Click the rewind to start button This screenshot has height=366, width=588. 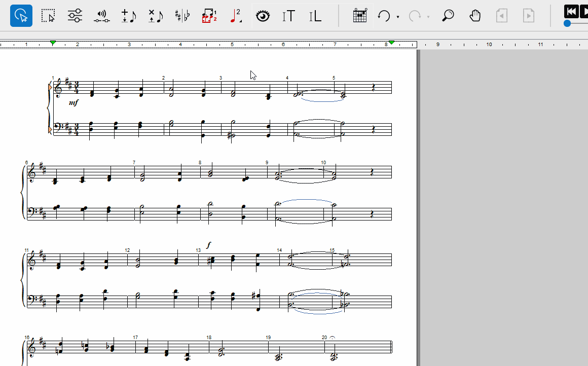(571, 11)
